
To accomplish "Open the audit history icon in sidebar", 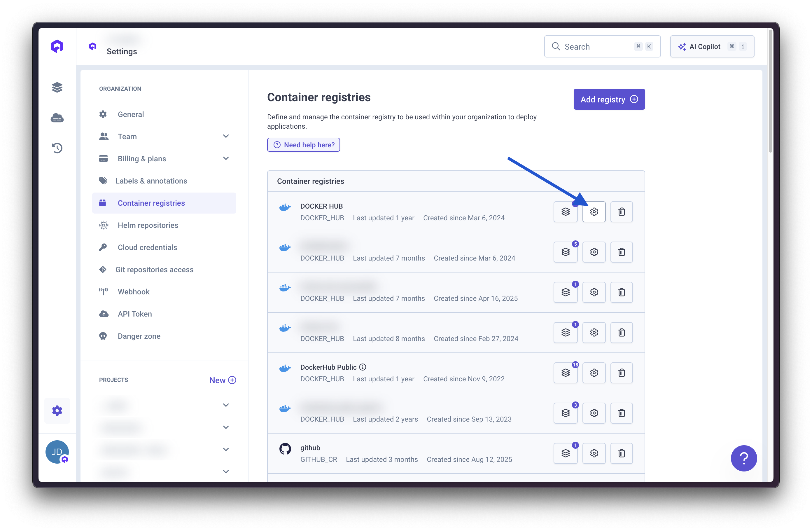I will [x=57, y=148].
